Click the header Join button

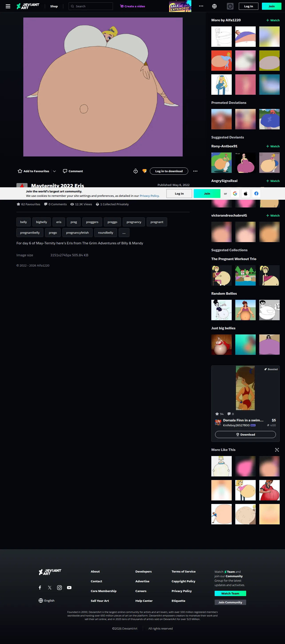tap(271, 6)
